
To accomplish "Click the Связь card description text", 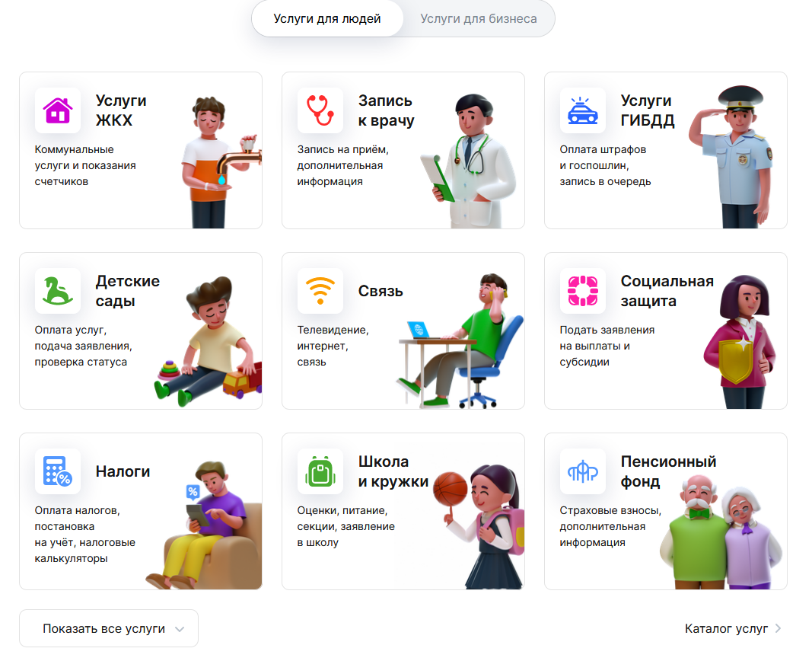I will point(333,346).
